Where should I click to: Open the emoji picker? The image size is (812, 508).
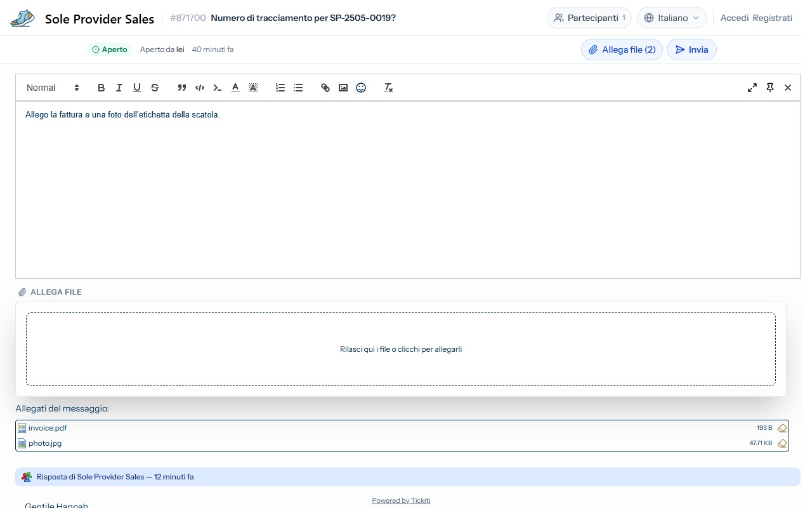point(361,88)
